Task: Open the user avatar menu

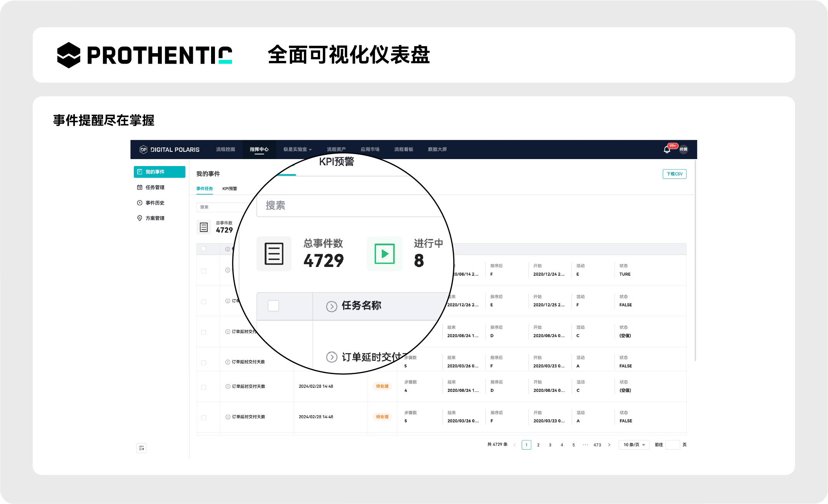Action: tap(683, 149)
